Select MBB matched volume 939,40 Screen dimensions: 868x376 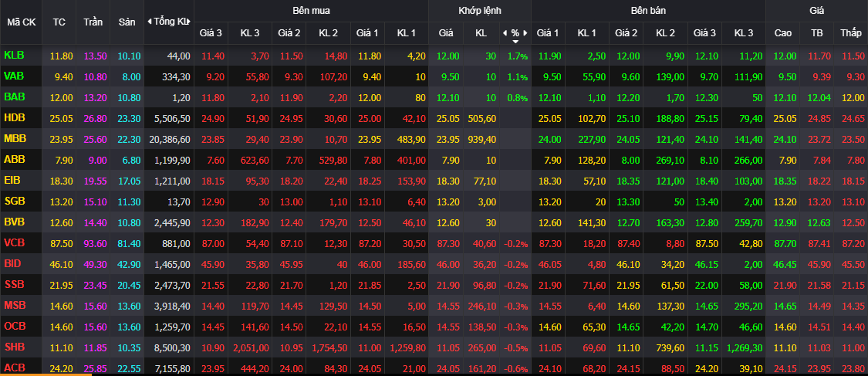(481, 139)
